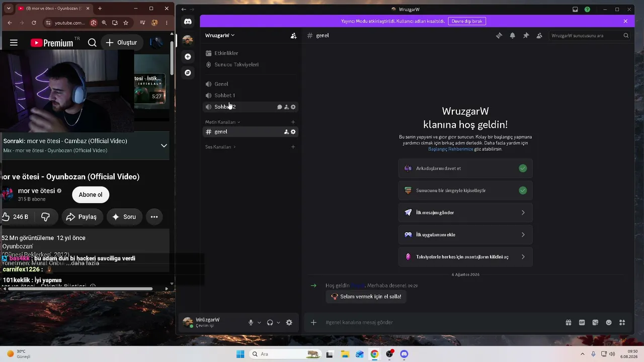This screenshot has width=644, height=362.
Task: Join the Genel voice channel
Action: coord(250,84)
